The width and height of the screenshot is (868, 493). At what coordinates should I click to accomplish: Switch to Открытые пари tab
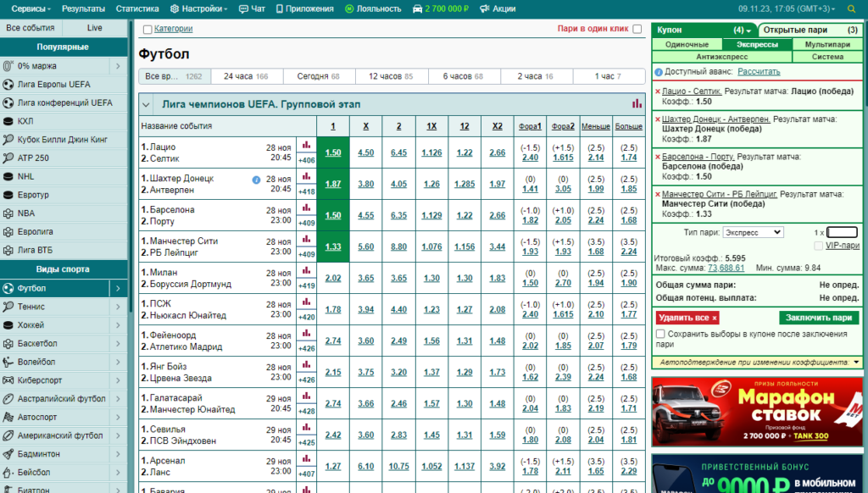[x=810, y=30]
